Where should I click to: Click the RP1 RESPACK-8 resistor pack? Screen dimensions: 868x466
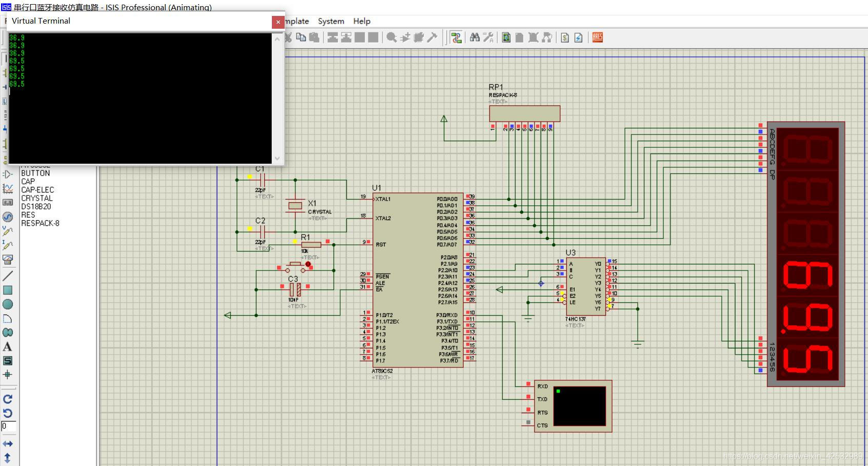click(524, 113)
